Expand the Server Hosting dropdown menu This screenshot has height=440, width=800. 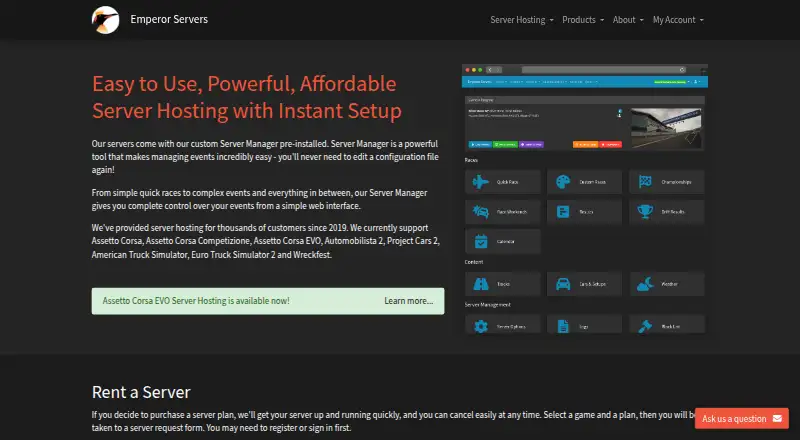(x=521, y=20)
